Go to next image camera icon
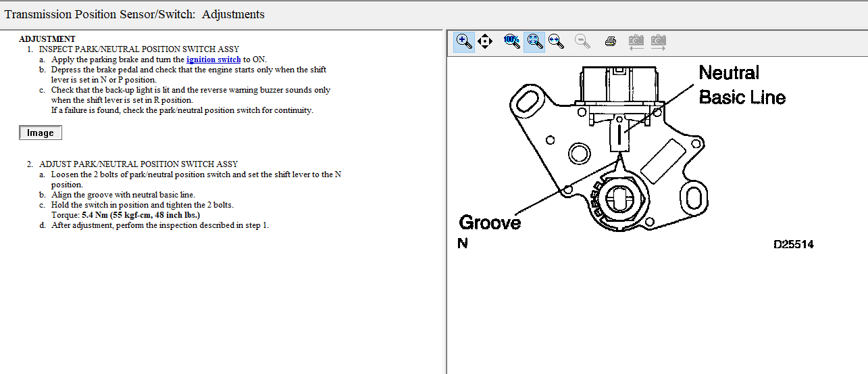Image resolution: width=868 pixels, height=374 pixels. (659, 41)
